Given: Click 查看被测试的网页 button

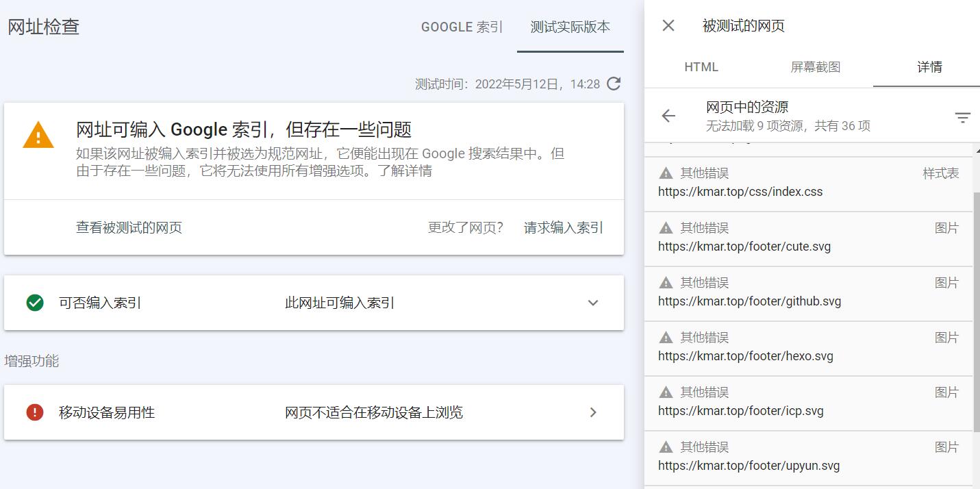Looking at the screenshot, I should tap(129, 227).
